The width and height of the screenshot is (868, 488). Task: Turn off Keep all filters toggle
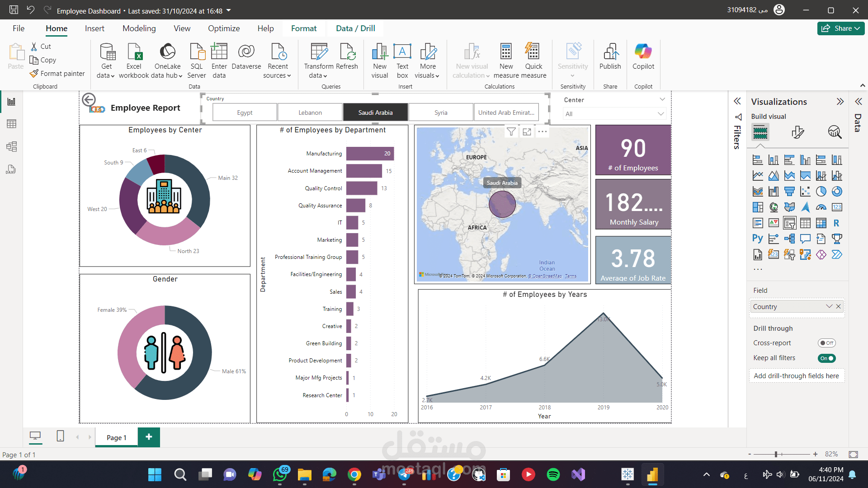tap(826, 358)
